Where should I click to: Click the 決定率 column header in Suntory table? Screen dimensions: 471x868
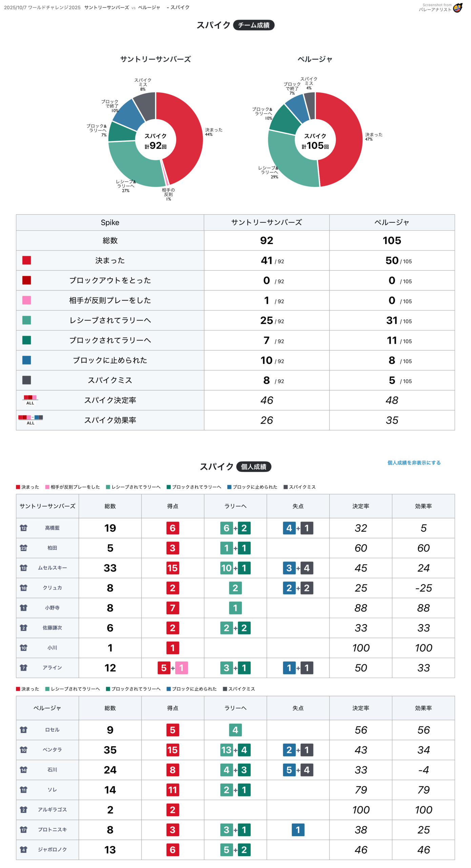point(361,506)
